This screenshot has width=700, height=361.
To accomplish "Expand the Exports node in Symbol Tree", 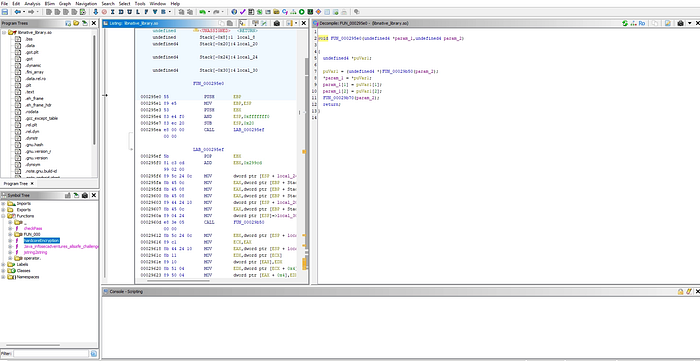I will pos(4,210).
